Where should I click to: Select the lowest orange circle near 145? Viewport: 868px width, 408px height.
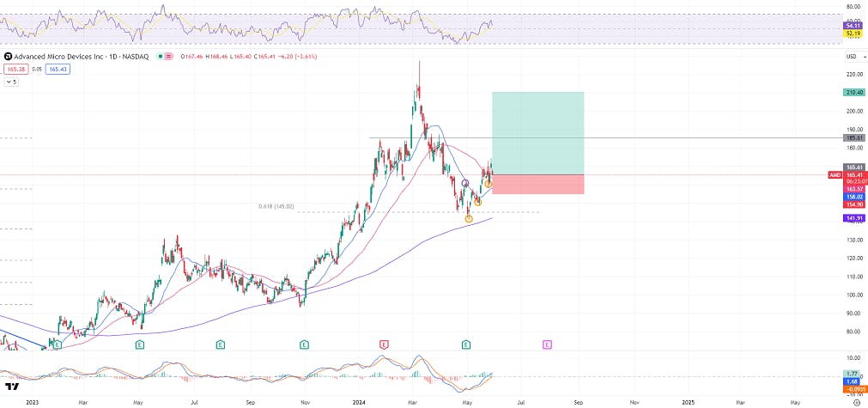(x=469, y=219)
